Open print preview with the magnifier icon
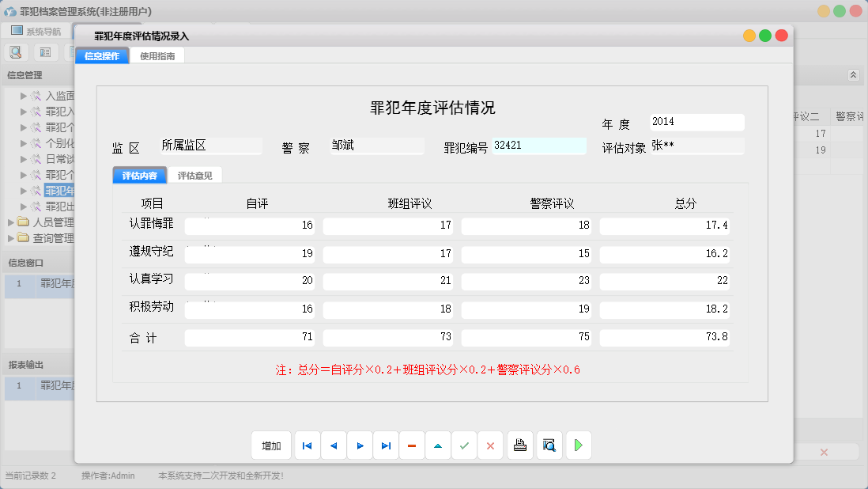 coord(549,445)
